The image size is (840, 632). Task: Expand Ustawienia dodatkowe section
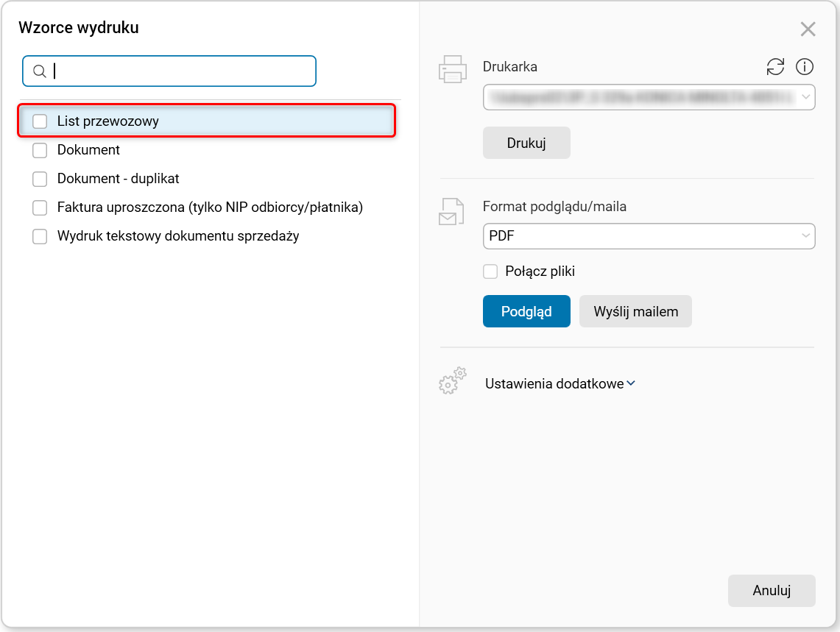click(560, 384)
